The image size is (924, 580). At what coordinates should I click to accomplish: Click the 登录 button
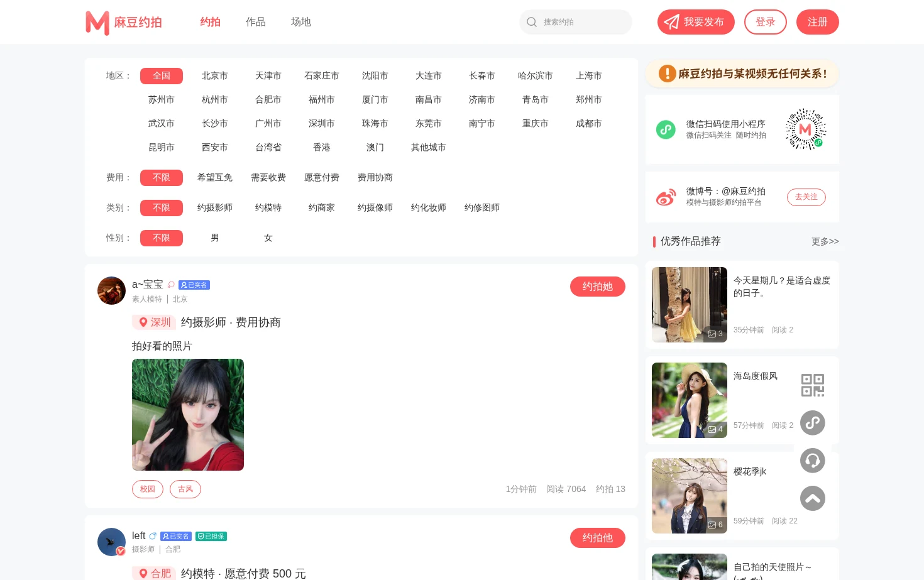pos(766,22)
